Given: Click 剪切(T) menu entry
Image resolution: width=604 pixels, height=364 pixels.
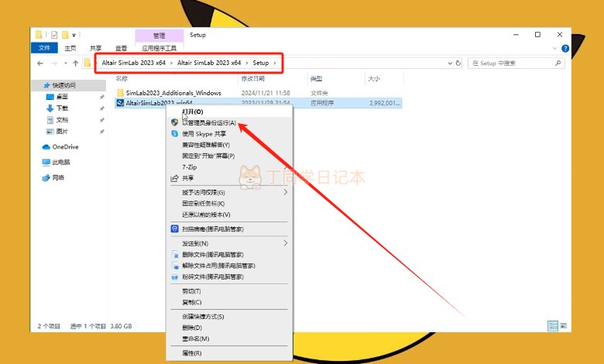Looking at the screenshot, I should 191,291.
